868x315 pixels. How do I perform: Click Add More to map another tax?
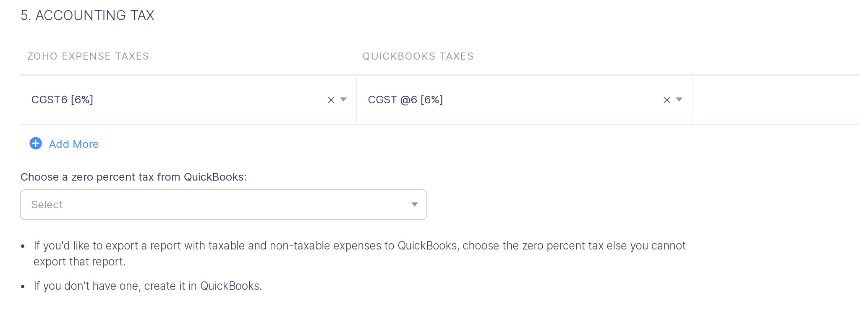coord(74,144)
